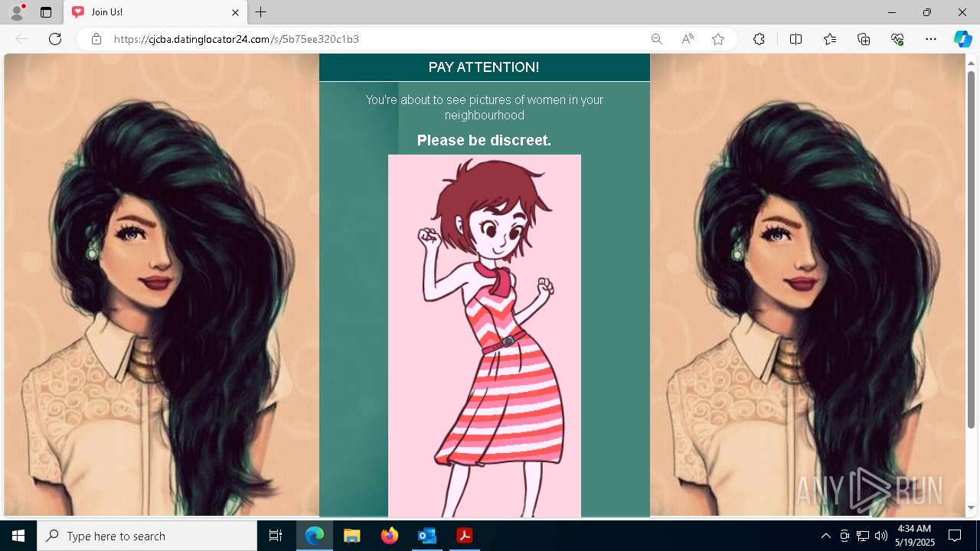Screen dimensions: 980x551
Task: Go back using the back arrow
Action: pyautogui.click(x=21, y=39)
